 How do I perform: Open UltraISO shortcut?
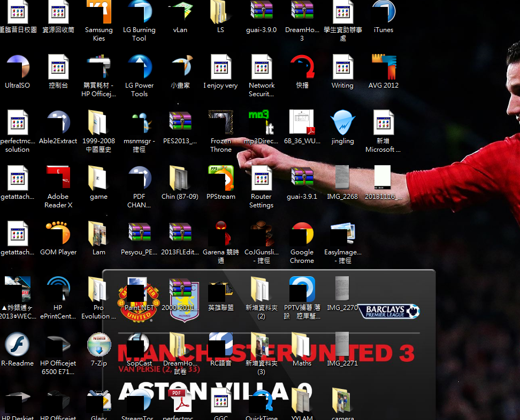coord(17,67)
